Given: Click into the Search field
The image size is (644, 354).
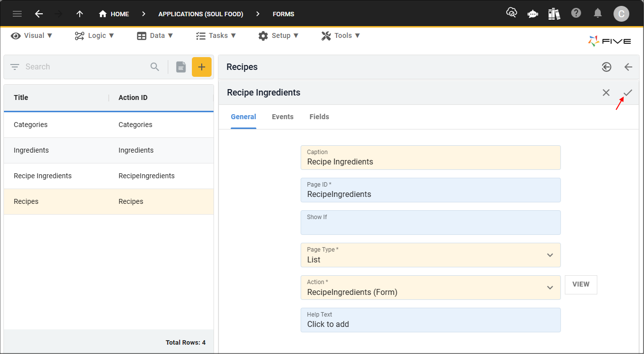Looking at the screenshot, I should click(85, 67).
